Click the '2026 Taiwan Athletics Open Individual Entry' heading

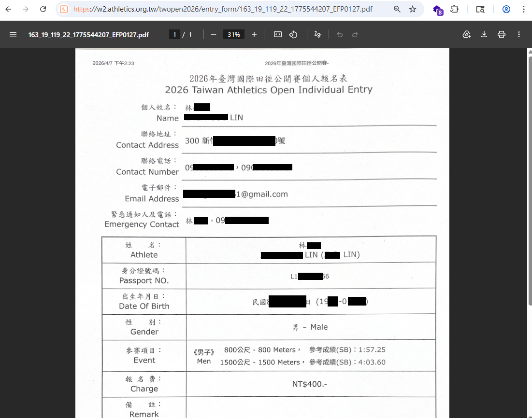tap(269, 90)
